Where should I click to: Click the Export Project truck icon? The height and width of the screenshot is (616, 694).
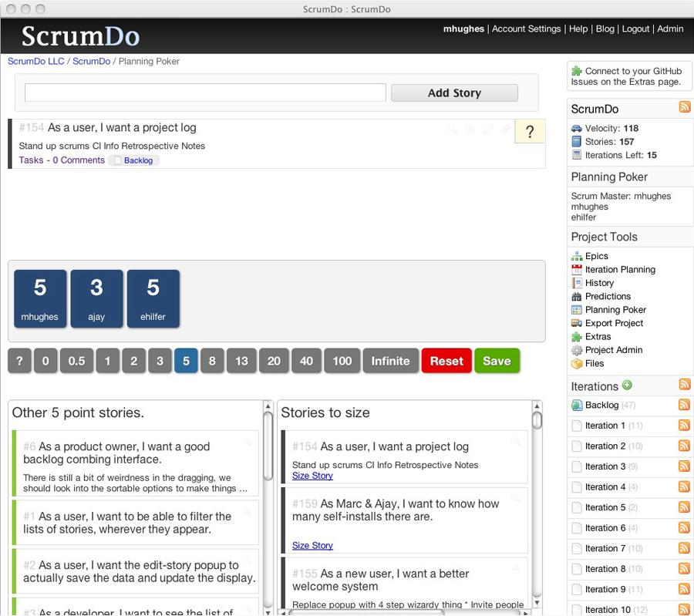pos(576,323)
